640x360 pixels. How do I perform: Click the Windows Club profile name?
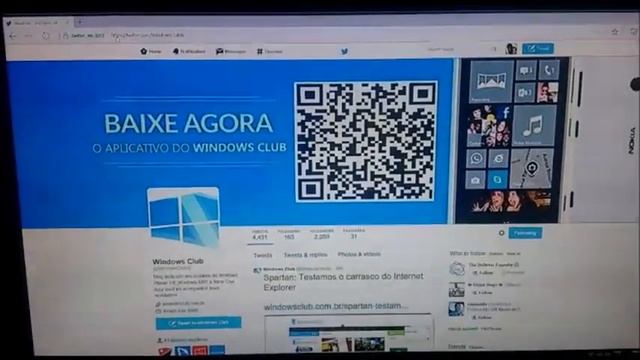tap(178, 261)
